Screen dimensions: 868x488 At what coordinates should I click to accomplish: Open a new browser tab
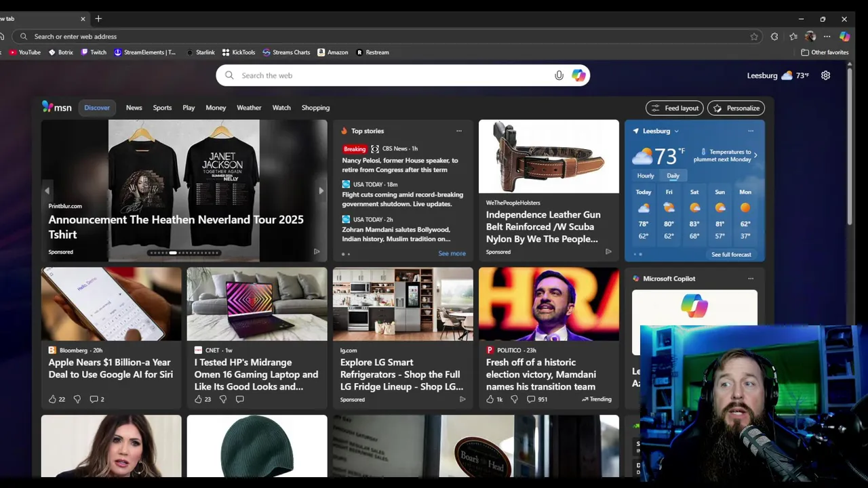click(98, 18)
